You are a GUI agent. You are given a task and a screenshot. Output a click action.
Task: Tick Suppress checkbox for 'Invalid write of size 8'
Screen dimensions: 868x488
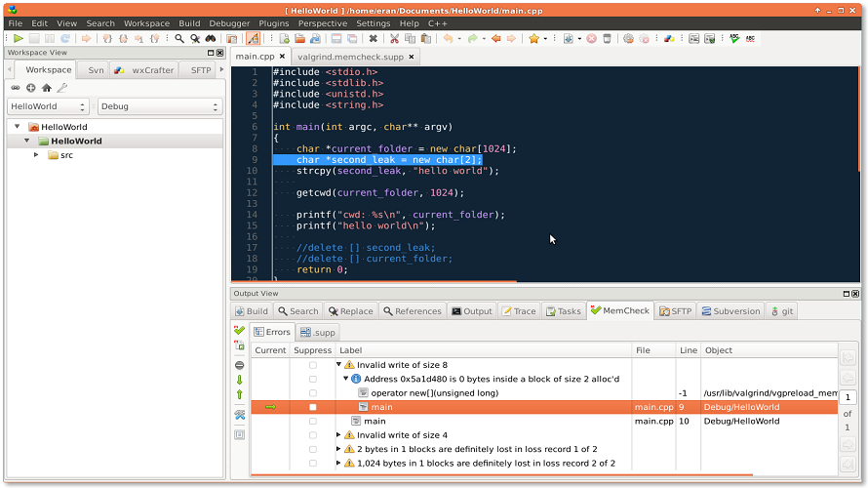313,365
